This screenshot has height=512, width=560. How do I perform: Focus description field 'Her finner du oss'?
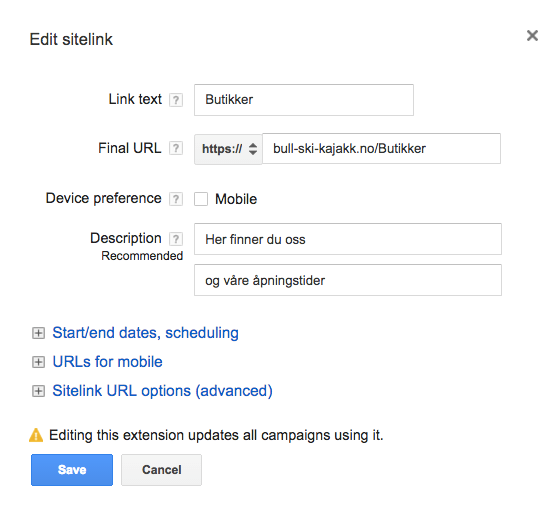348,239
